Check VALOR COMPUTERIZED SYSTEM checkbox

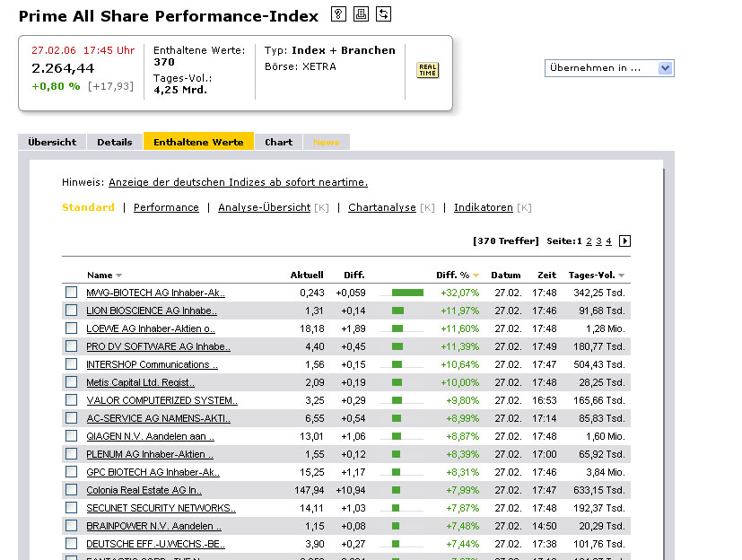72,400
